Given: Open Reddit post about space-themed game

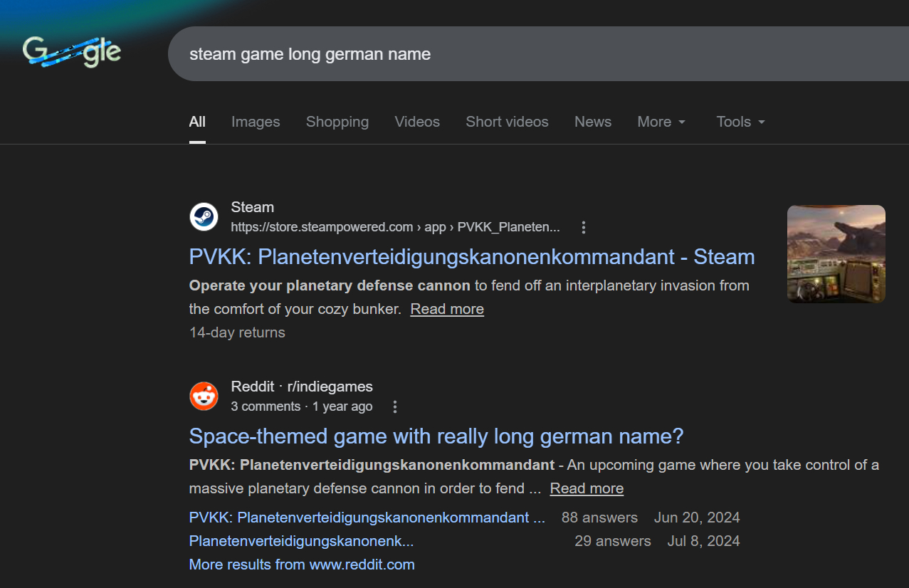Looking at the screenshot, I should coord(436,436).
